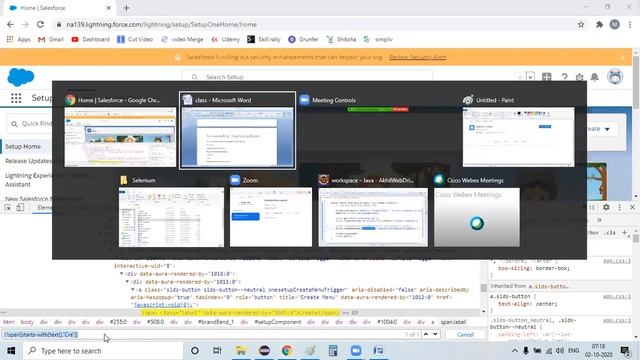Open the Gmail bookmark
640x360 pixels.
pos(51,39)
